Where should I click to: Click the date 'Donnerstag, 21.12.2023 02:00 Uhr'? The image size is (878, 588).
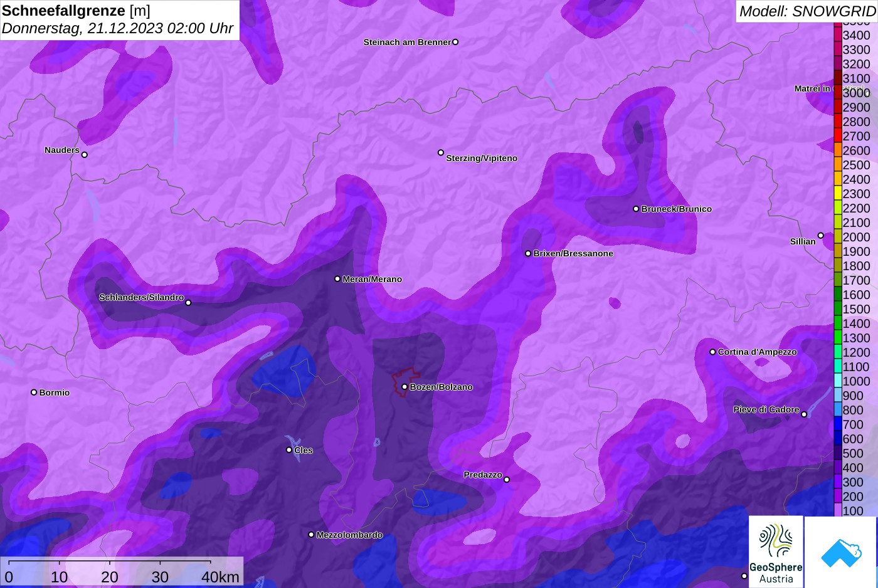coord(117,29)
